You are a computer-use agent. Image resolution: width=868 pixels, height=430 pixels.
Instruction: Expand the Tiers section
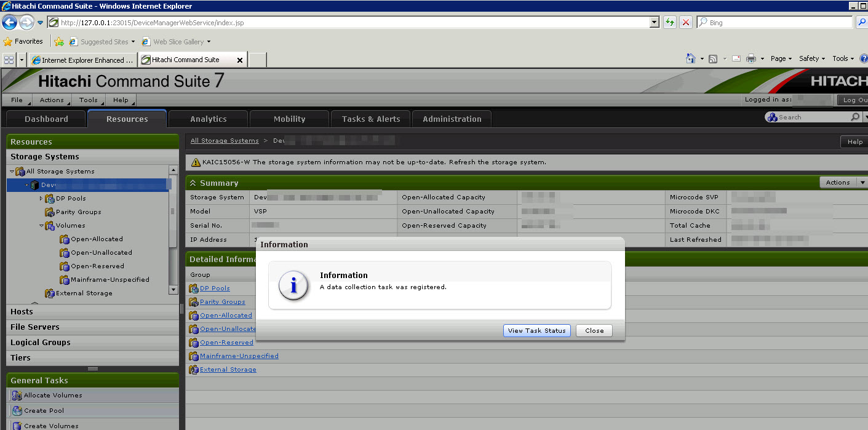[x=92, y=357]
